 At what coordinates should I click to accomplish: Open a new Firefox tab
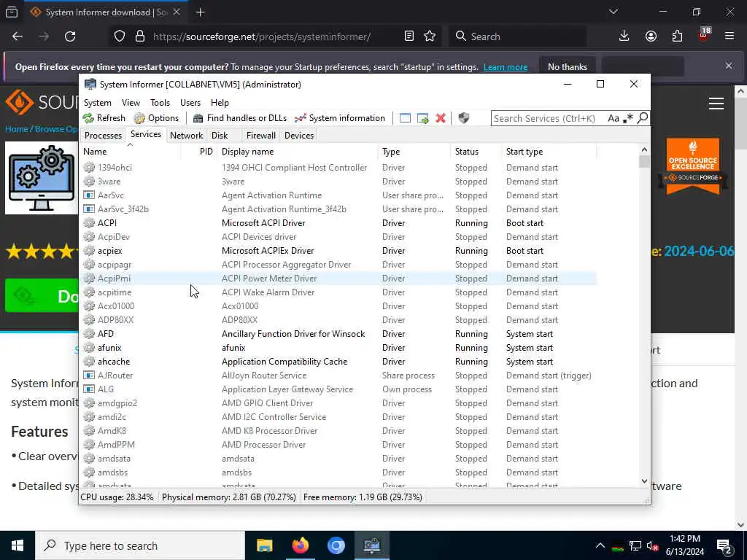click(200, 12)
